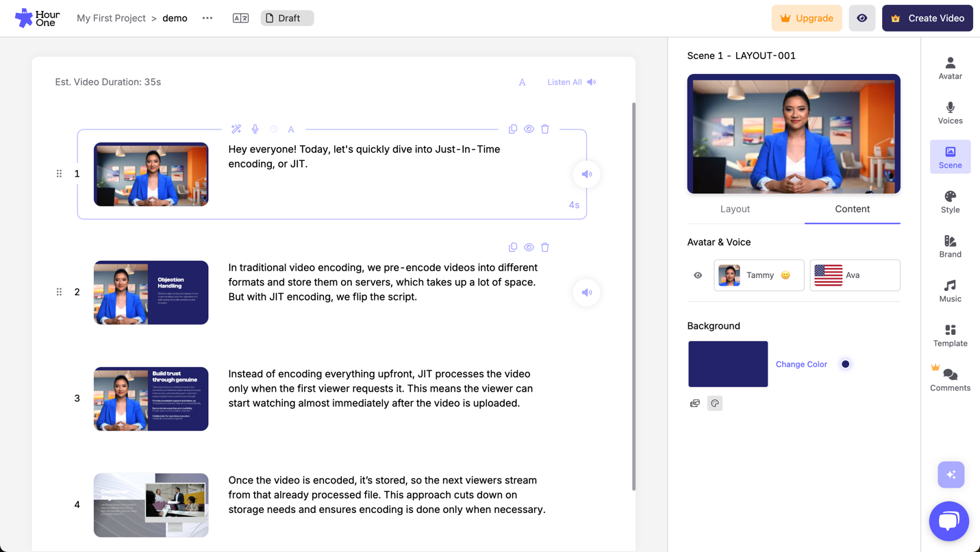Viewport: 980px width, 552px height.
Task: Open the Style palette panel
Action: click(950, 201)
